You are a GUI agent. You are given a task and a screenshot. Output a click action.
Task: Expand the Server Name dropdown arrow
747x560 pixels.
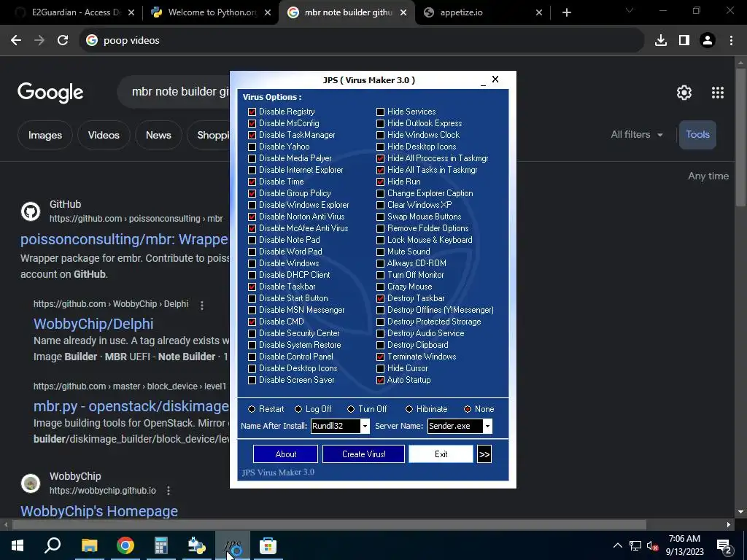[487, 426]
